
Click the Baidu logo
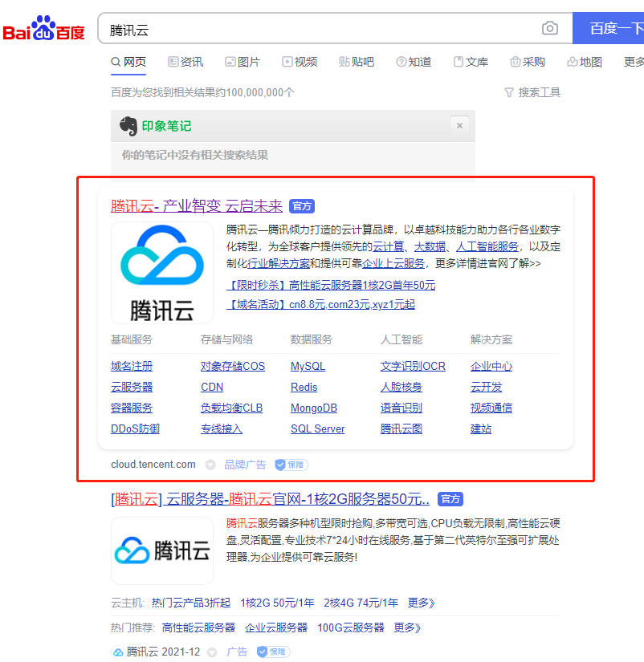43,28
